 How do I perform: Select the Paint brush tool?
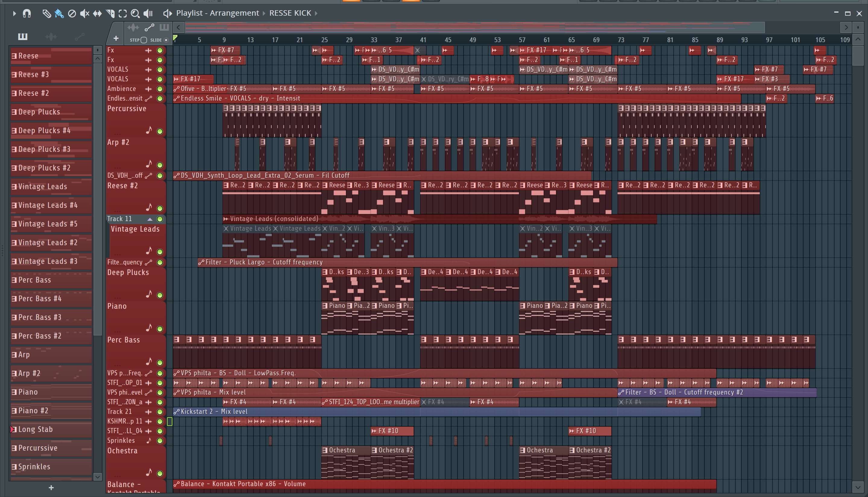[x=59, y=13]
